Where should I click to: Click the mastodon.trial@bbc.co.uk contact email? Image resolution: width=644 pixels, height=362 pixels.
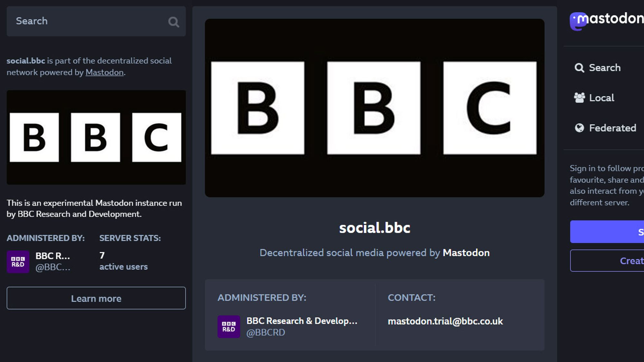(445, 321)
